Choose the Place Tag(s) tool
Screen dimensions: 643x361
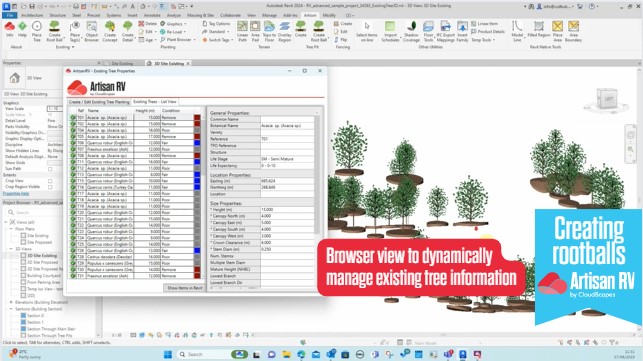coord(75,32)
